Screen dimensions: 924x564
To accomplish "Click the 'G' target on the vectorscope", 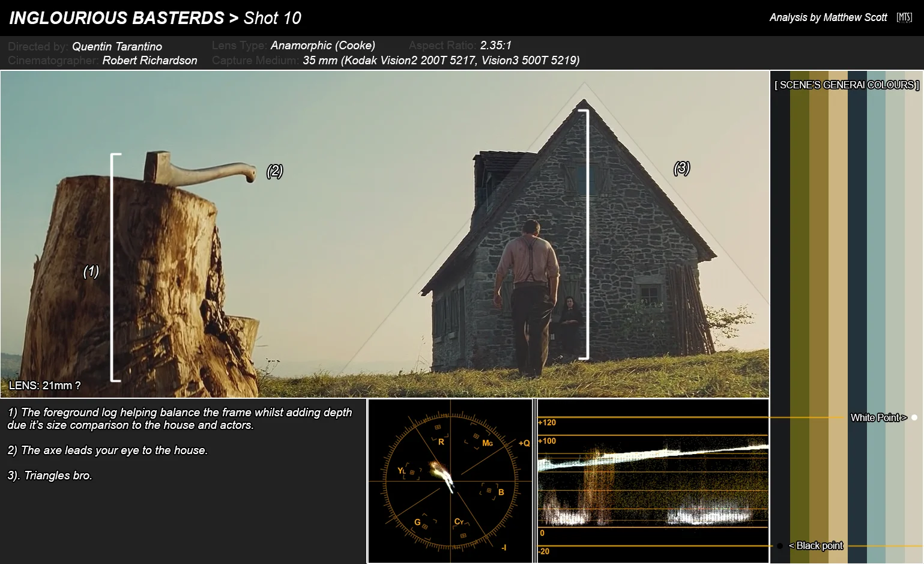I will pos(417,522).
